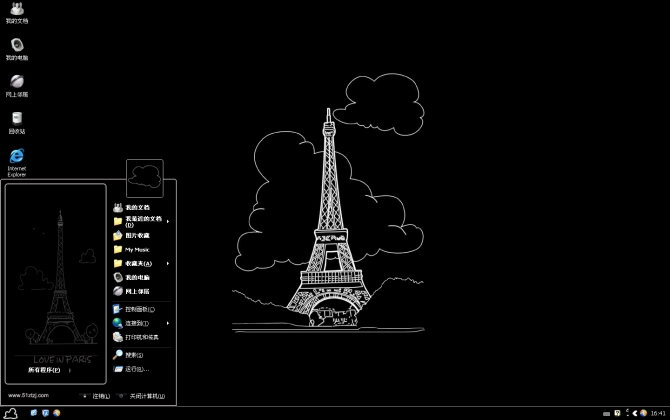This screenshot has height=420, width=670.
Task: Select the 回收站 recycle bin desktop icon
Action: coord(17,123)
